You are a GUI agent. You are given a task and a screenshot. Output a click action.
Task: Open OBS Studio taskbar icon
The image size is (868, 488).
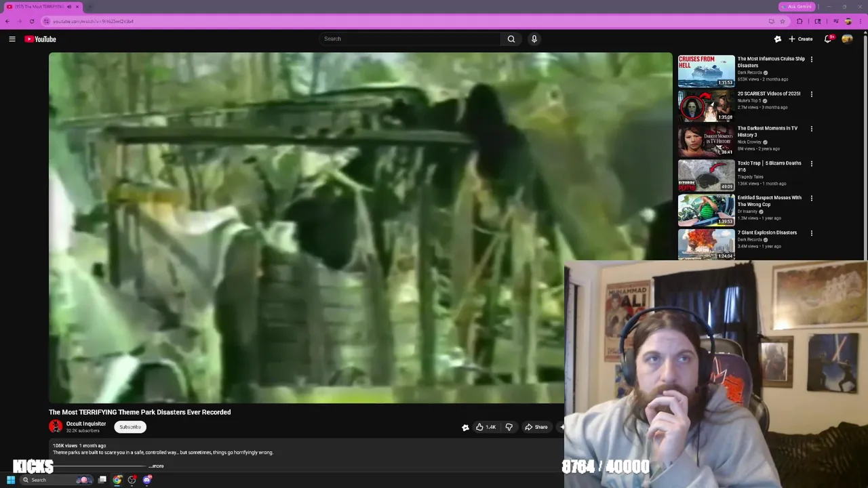click(132, 480)
